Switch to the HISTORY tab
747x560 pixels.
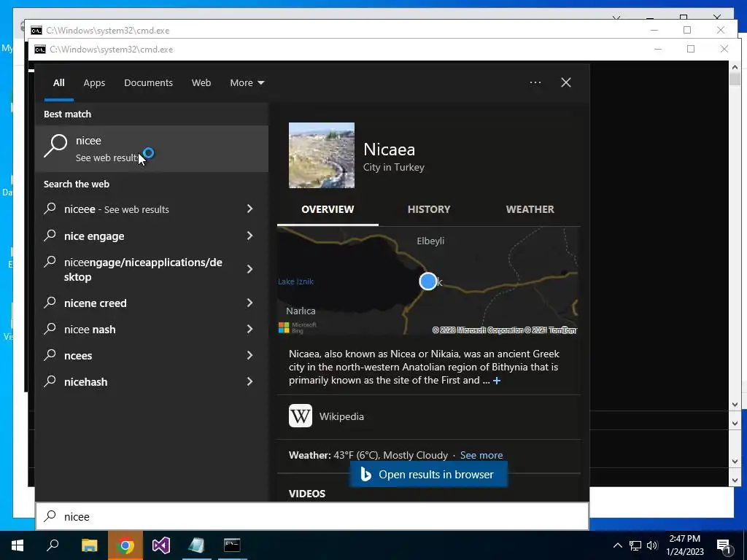point(429,209)
